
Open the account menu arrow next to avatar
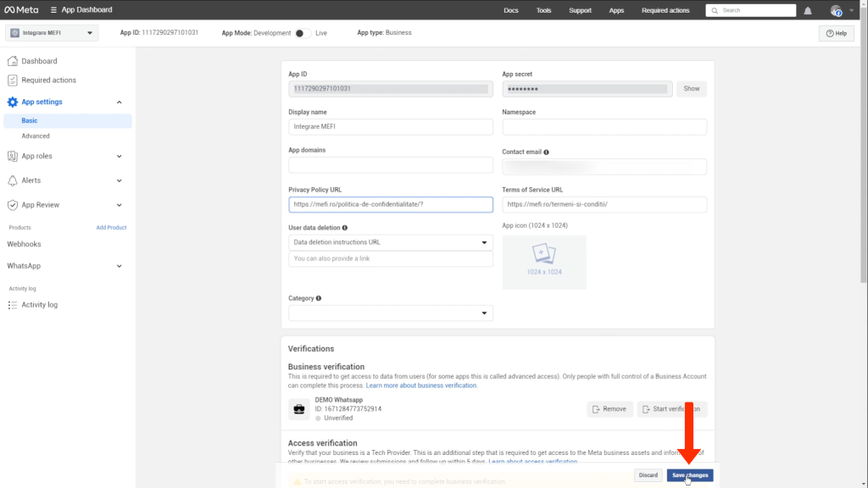point(851,10)
